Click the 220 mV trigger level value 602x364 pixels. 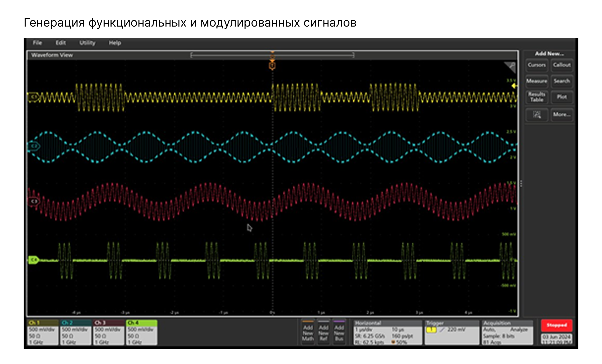456,330
